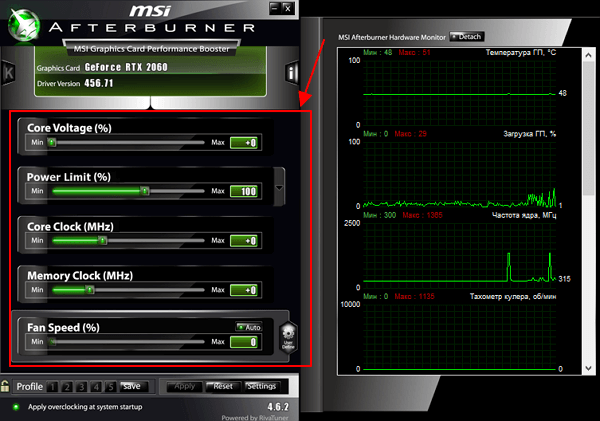Open the graphics card information i button
This screenshot has width=600, height=421.
point(292,72)
